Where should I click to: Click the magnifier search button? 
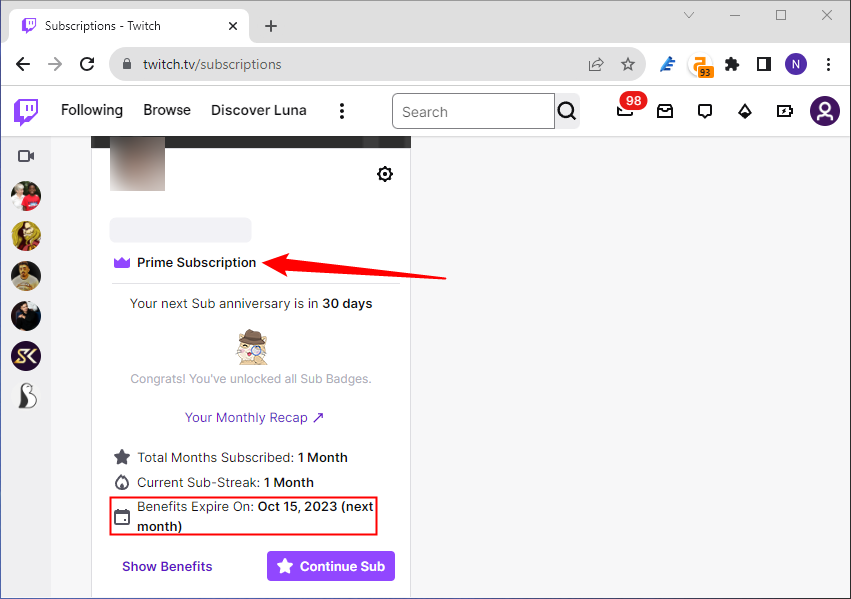[567, 111]
